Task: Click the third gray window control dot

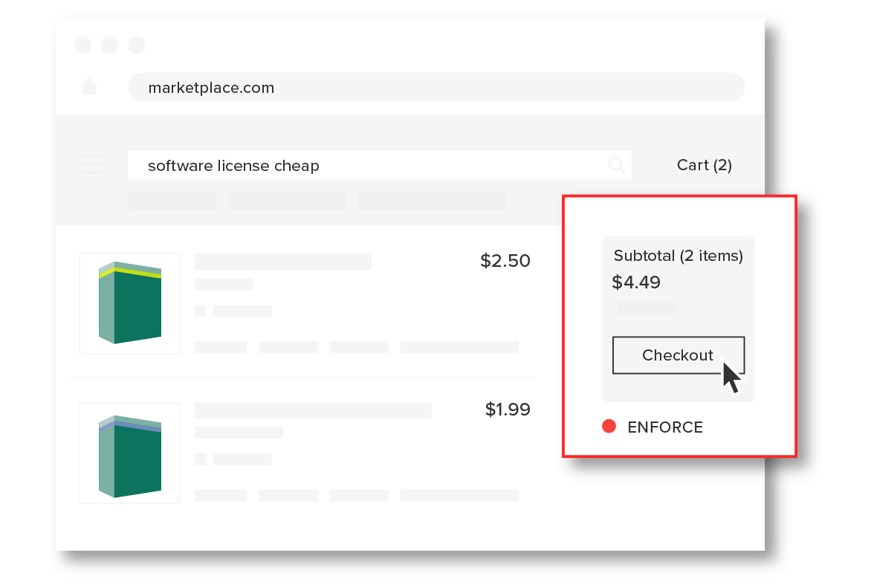Action: [x=137, y=45]
